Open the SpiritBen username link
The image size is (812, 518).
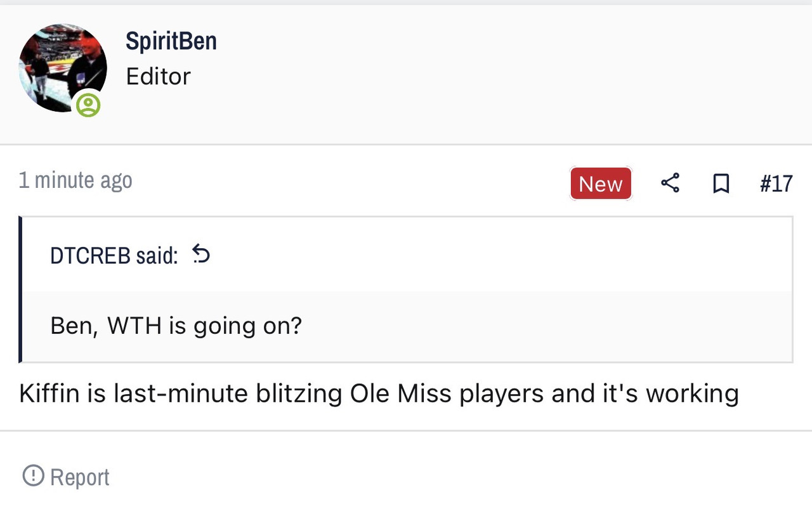(x=171, y=41)
